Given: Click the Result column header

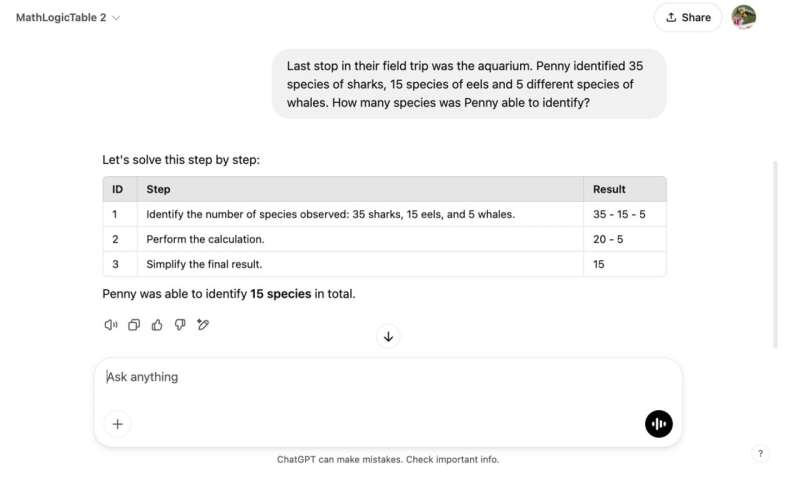Looking at the screenshot, I should click(609, 189).
